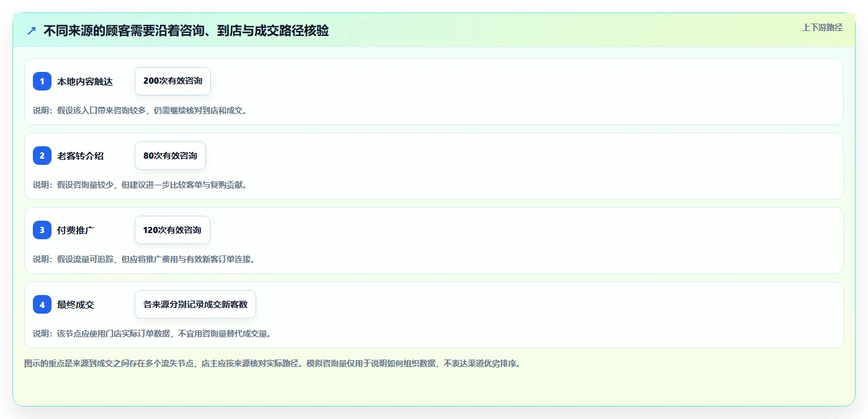
Task: Click the step 2 number badge
Action: coord(42,156)
